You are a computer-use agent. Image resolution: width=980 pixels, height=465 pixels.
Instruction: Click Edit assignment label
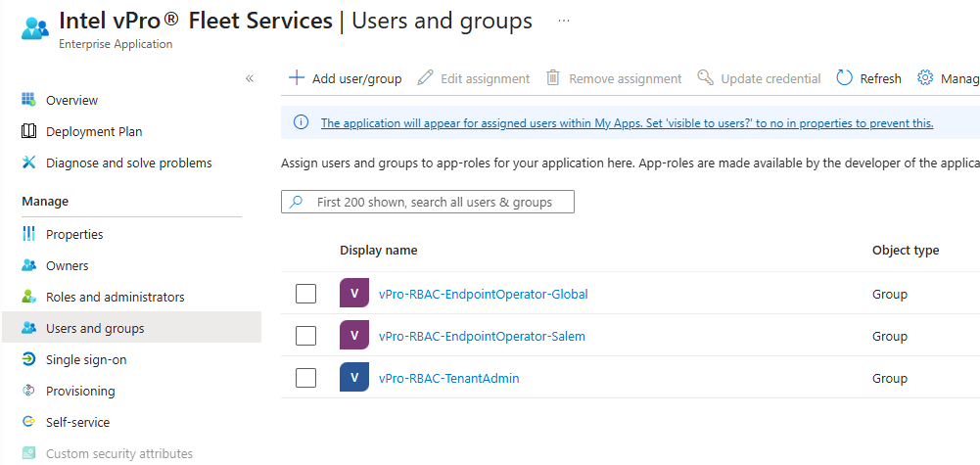tap(485, 78)
